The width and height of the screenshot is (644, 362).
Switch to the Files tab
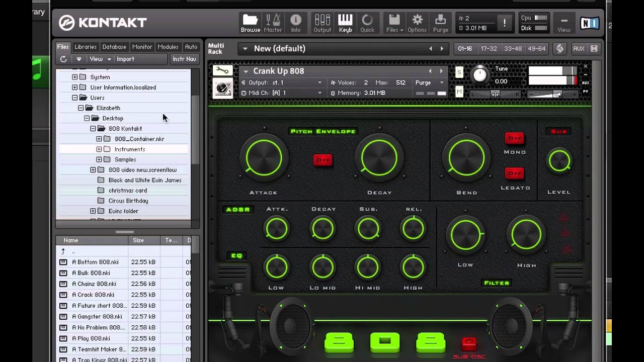tap(63, 47)
